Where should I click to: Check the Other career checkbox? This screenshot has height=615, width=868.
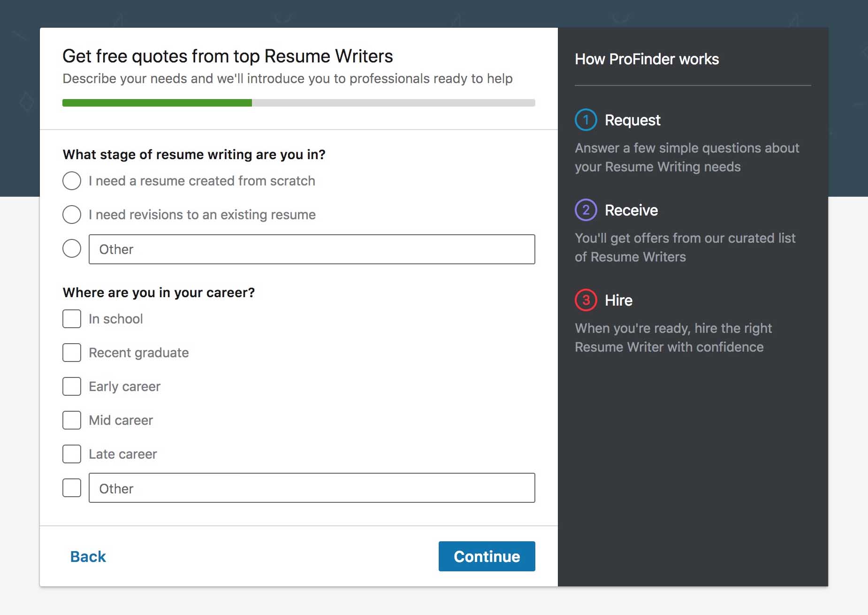(x=72, y=488)
